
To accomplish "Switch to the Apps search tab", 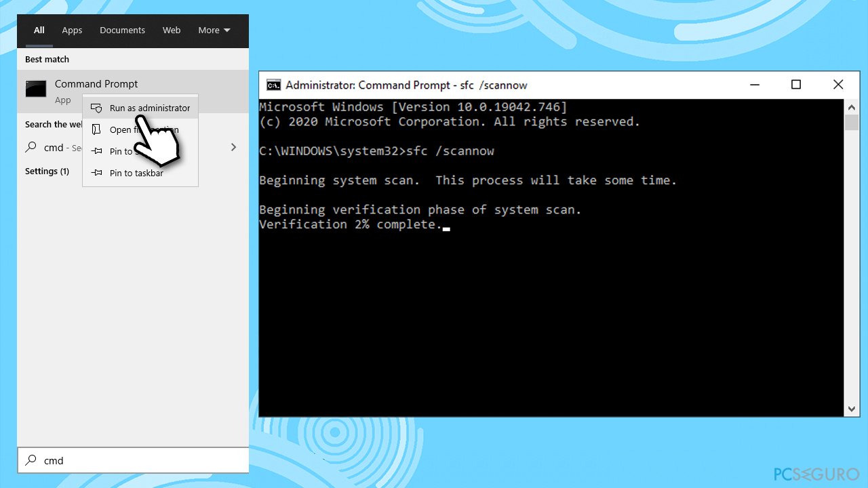I will click(x=72, y=30).
